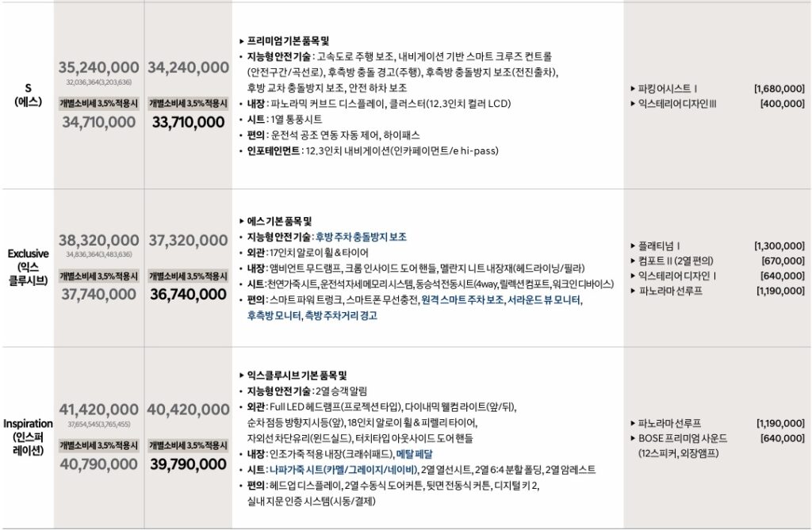Screen dimensions: 812x530
Task: Open the 원격 스마트 주차 보조 link
Action: pyautogui.click(x=462, y=300)
